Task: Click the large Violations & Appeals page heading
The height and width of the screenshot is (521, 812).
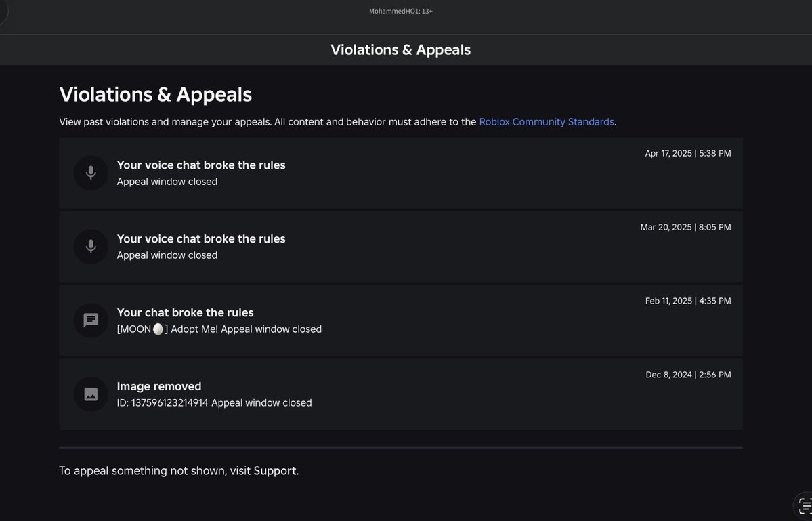Action: [x=155, y=95]
